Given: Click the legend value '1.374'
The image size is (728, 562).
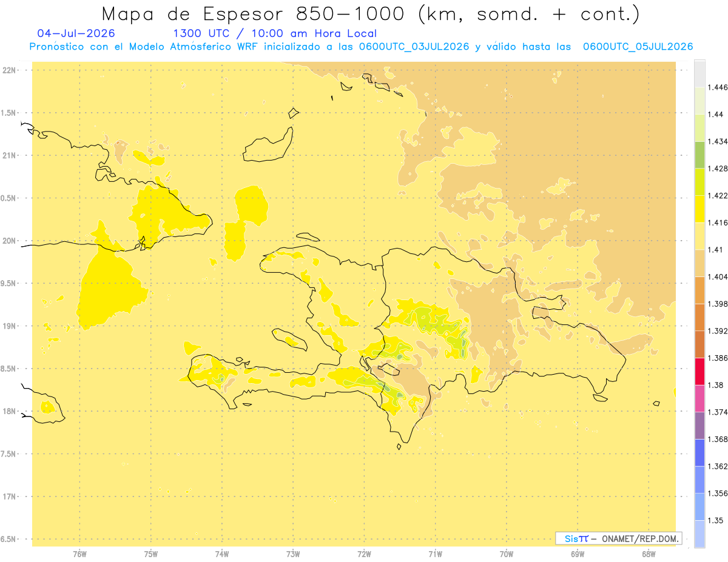Looking at the screenshot, I should coord(718,412).
